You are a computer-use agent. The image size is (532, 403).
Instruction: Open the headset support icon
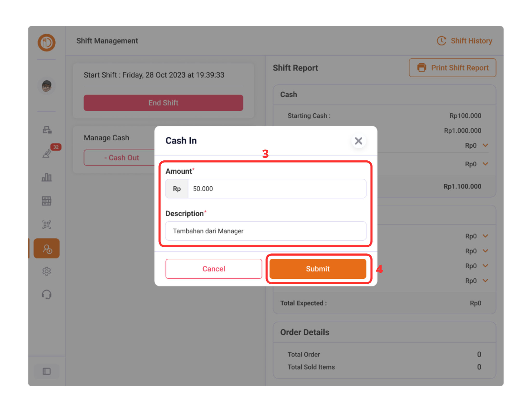[x=47, y=295]
